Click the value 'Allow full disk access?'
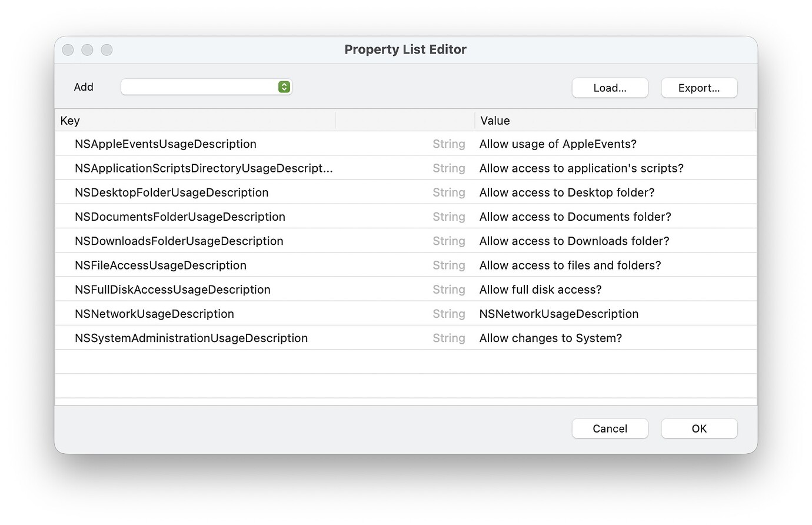This screenshot has height=525, width=812. 540,289
